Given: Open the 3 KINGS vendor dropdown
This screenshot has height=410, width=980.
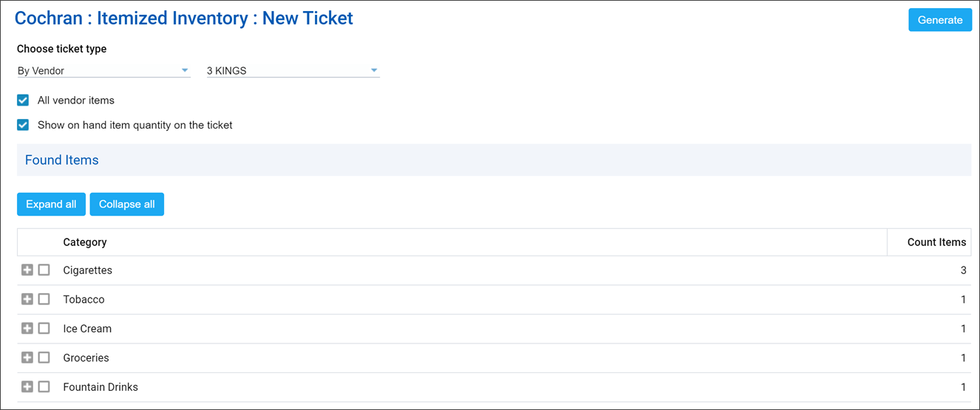Looking at the screenshot, I should tap(293, 71).
